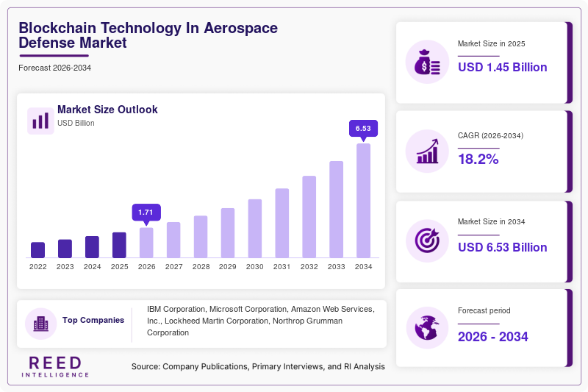The image size is (588, 392).
Task: Click the growth chart icon beside CAGR
Action: click(427, 152)
